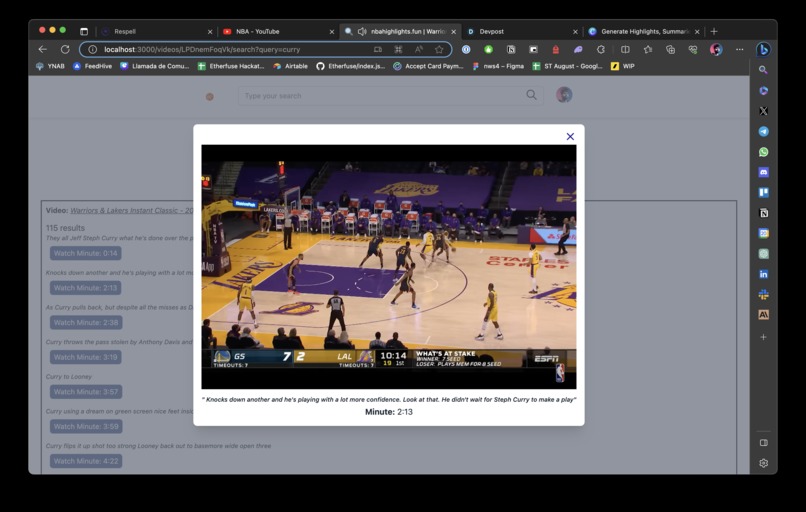Close the video popup with the X
This screenshot has width=806, height=512.
click(x=570, y=136)
